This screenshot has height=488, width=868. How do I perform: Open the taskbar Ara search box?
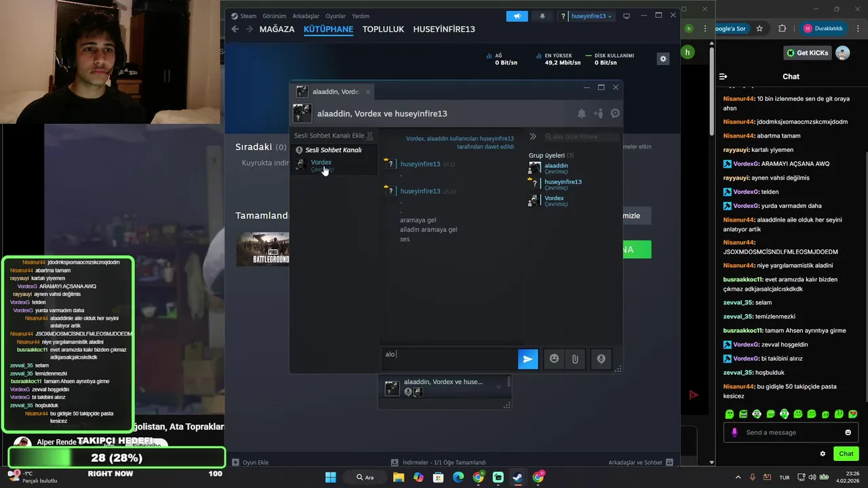[x=366, y=477]
